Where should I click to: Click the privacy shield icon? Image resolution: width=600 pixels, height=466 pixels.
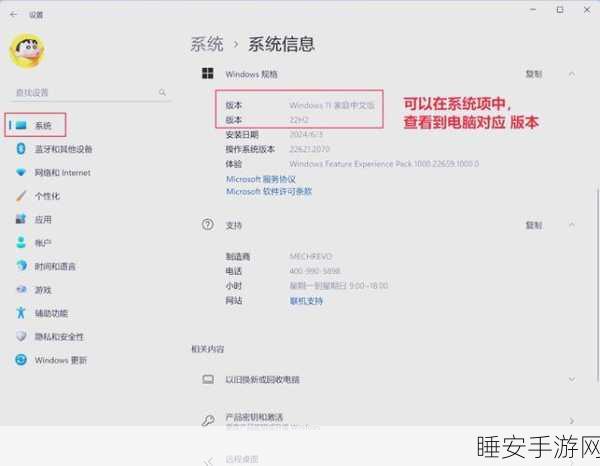[x=21, y=337]
